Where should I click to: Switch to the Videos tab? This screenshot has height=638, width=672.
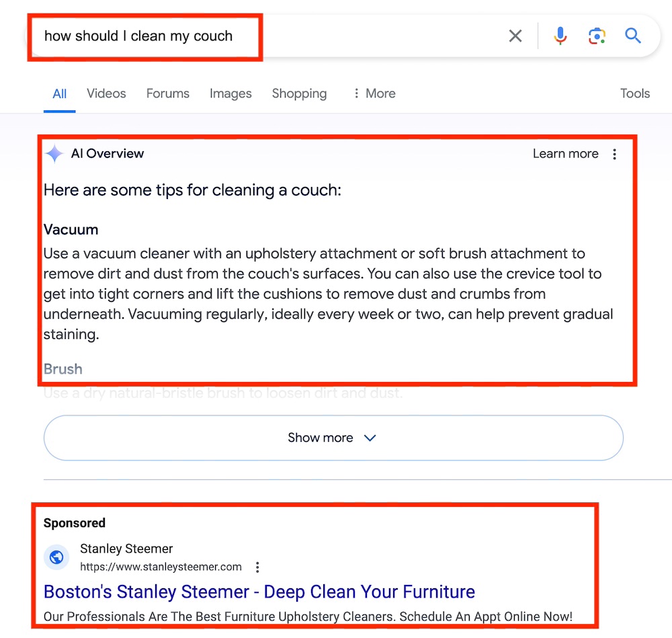coord(106,93)
